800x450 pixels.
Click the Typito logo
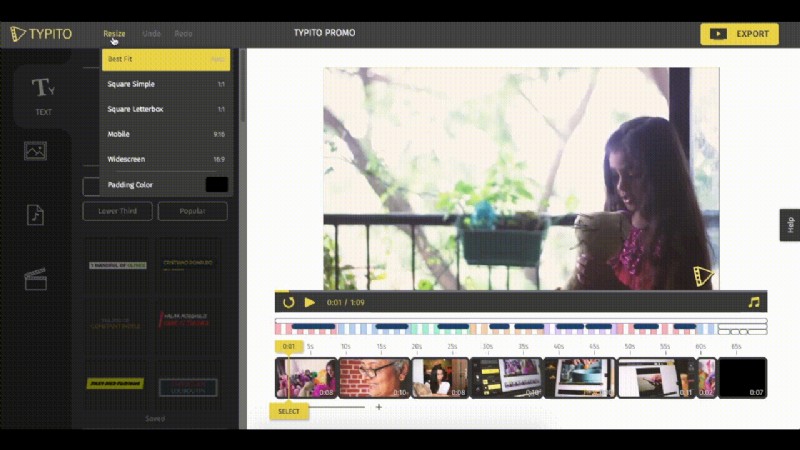coord(41,34)
